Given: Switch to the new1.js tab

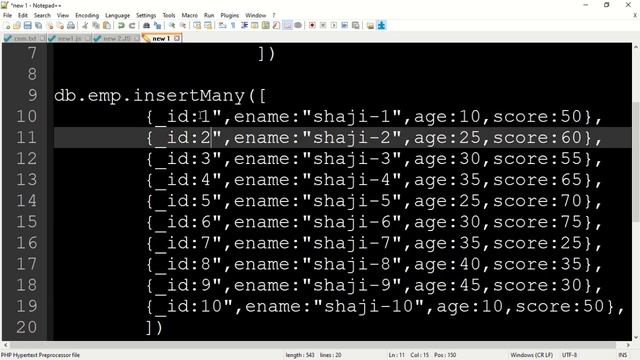Looking at the screenshot, I should [69, 38].
